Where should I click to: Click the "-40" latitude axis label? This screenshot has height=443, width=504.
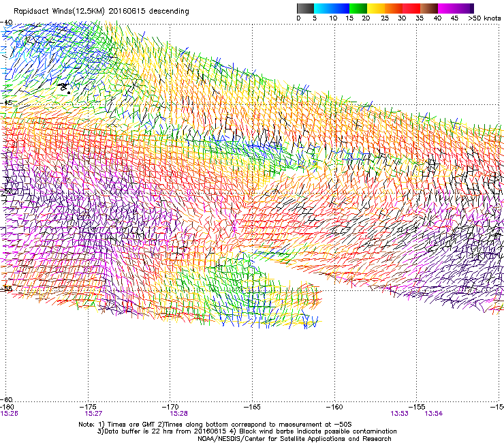[x=6, y=22]
